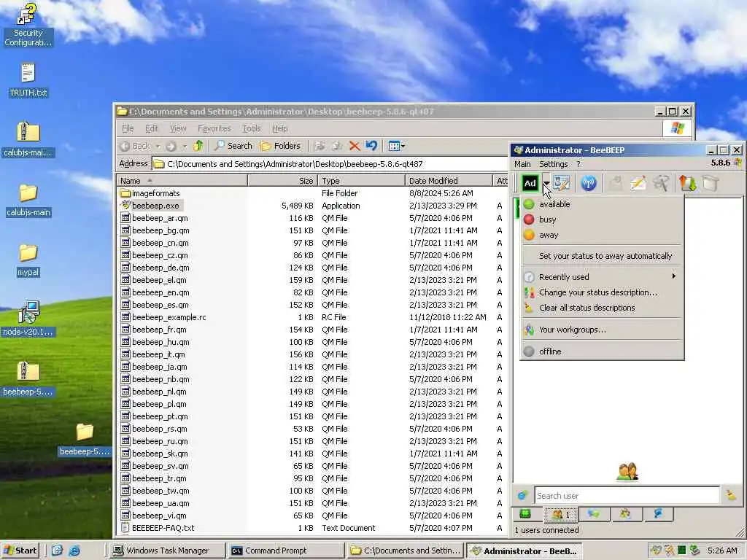Select beebeep_example.rc file

tap(164, 317)
